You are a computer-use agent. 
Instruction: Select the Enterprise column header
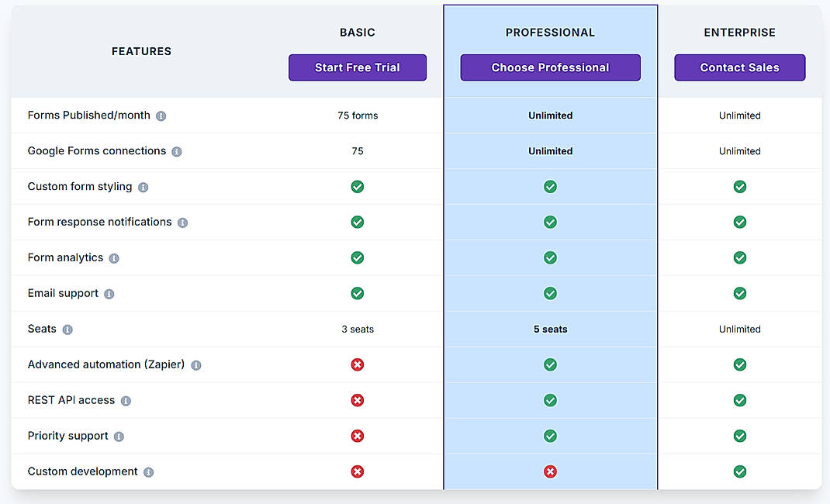(739, 32)
